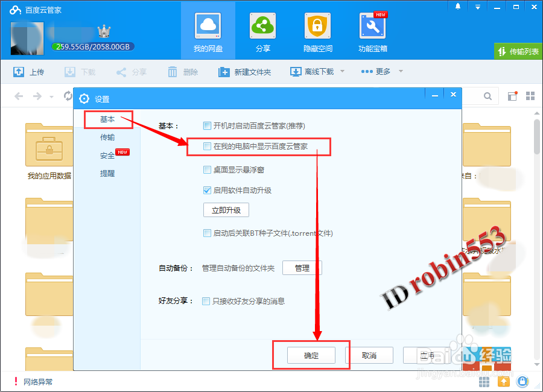Open the 传输列表 transfer list
The image size is (543, 392).
click(518, 51)
